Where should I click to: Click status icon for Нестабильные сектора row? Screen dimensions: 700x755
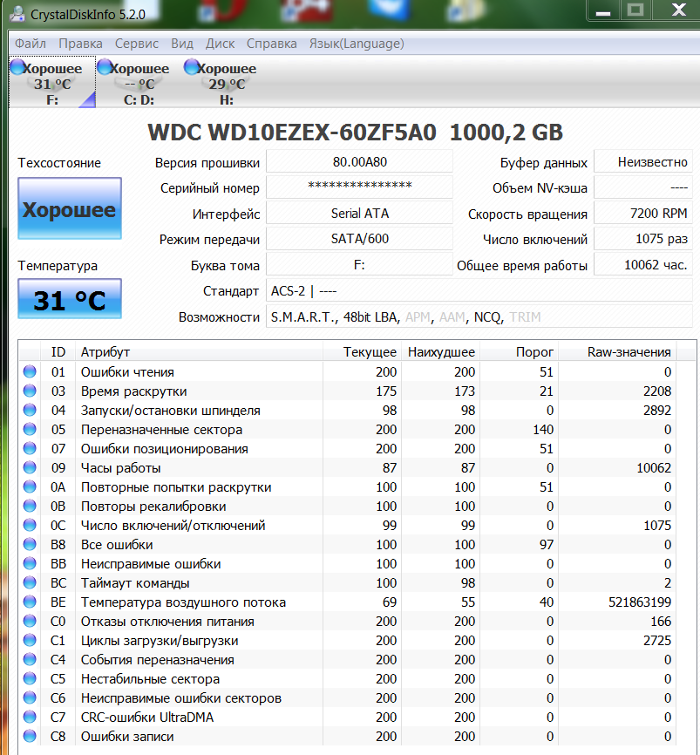30,678
